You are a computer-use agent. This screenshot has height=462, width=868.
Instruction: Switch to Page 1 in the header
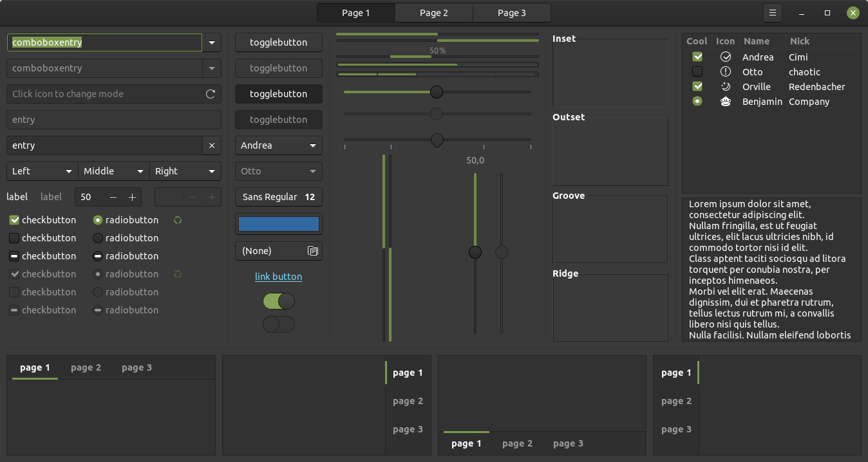tap(356, 13)
